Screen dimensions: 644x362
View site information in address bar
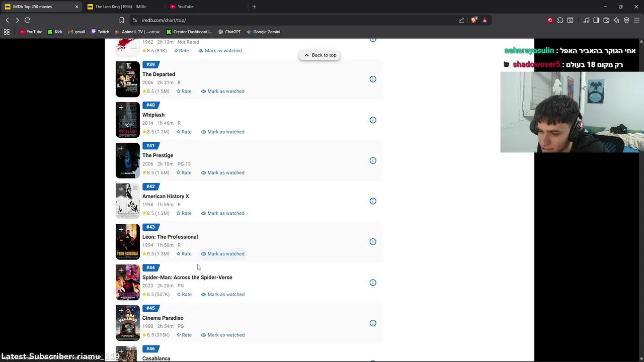134,20
